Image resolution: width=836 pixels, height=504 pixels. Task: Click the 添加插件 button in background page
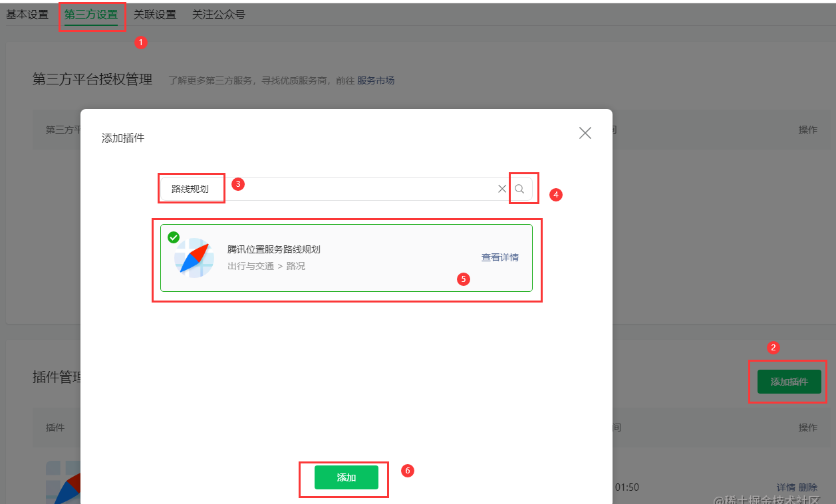789,382
